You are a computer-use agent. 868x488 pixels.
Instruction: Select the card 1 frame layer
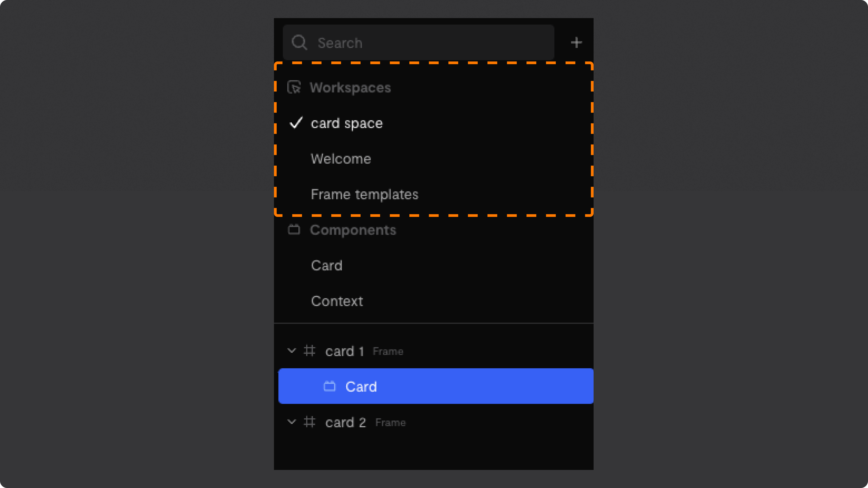point(434,351)
